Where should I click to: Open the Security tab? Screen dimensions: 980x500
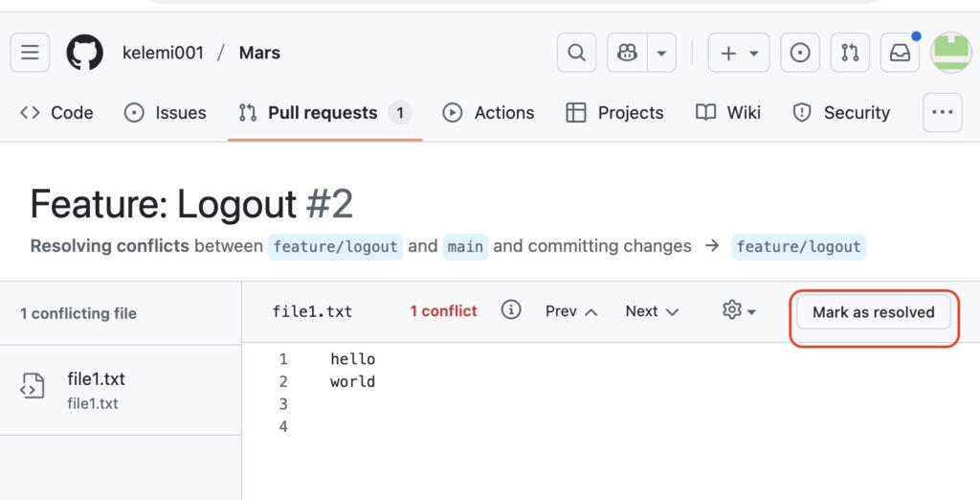pos(842,113)
